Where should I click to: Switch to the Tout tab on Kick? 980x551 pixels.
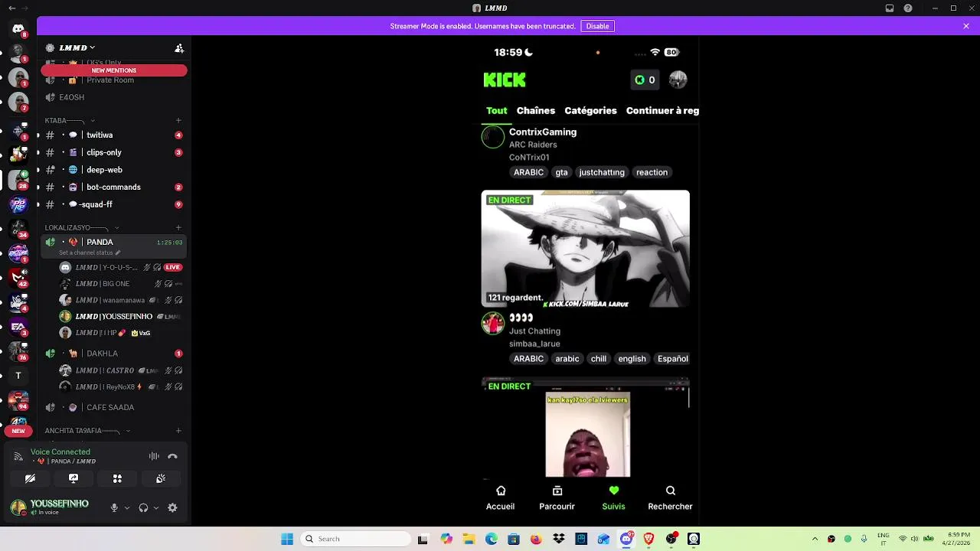tap(496, 111)
